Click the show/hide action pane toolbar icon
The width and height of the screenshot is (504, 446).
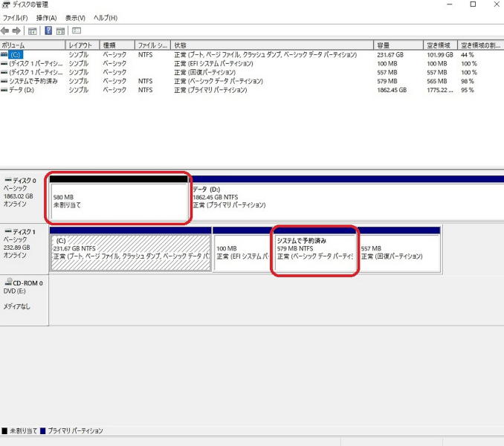point(60,31)
